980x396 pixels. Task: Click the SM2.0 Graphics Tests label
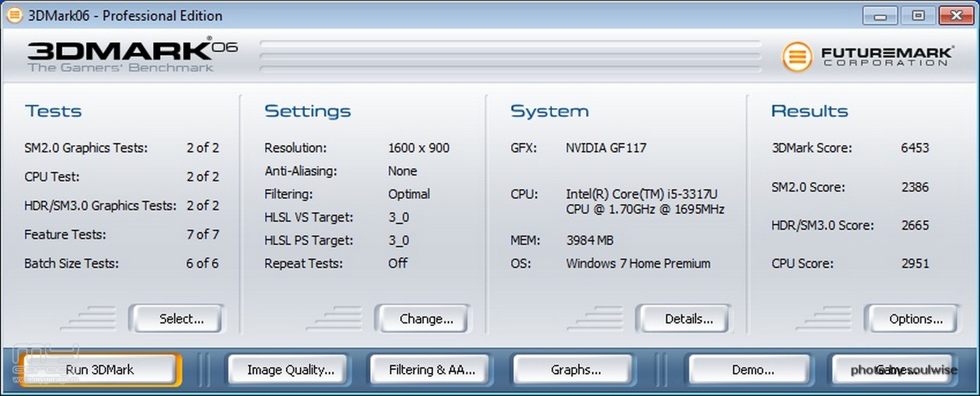(x=86, y=148)
